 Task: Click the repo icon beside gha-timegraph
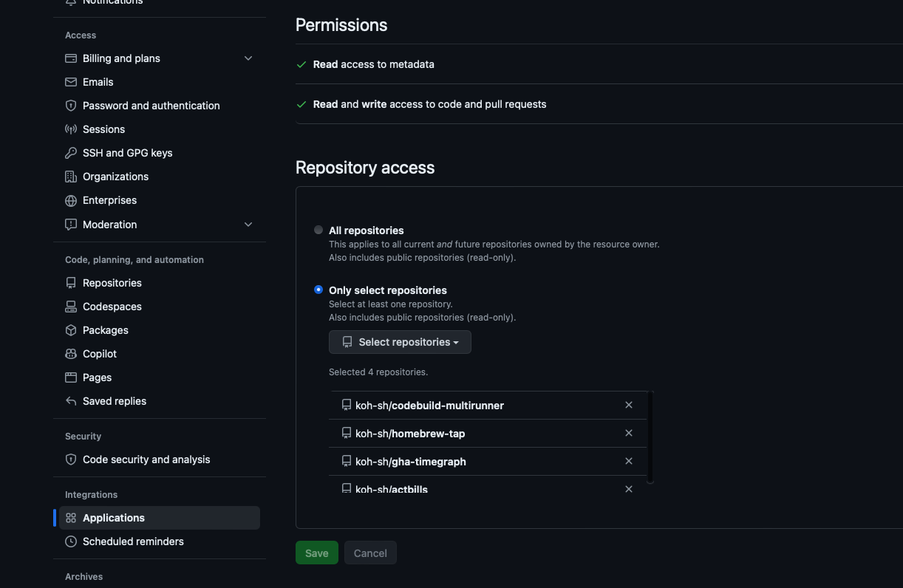346,461
